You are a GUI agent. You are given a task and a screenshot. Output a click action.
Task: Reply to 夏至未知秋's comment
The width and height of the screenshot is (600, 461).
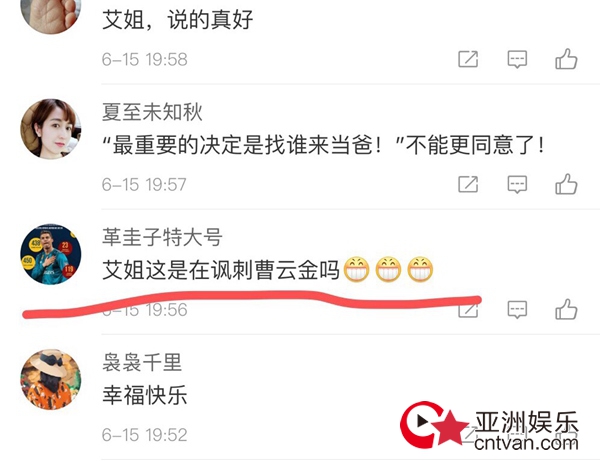click(517, 184)
